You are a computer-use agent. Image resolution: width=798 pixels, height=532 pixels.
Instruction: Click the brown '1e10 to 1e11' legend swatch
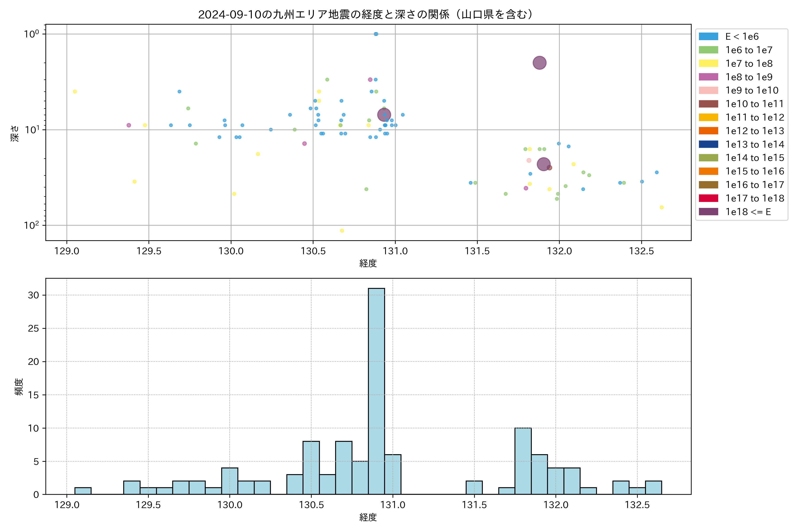pos(708,104)
